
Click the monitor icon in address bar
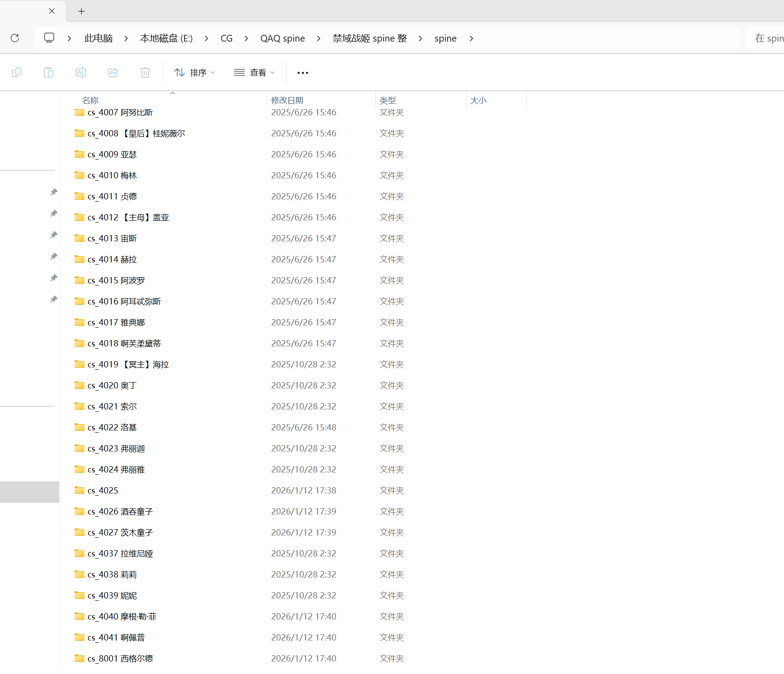click(x=49, y=38)
